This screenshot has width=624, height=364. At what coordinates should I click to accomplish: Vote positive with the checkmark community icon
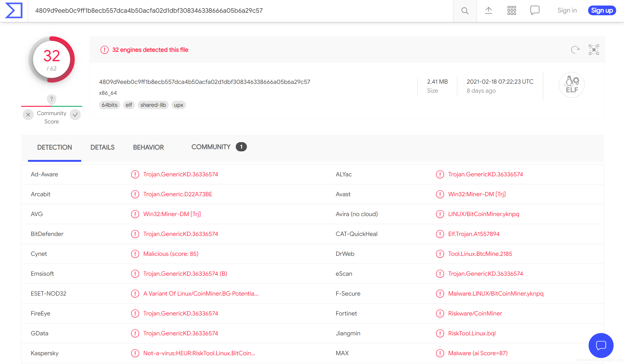tap(75, 114)
